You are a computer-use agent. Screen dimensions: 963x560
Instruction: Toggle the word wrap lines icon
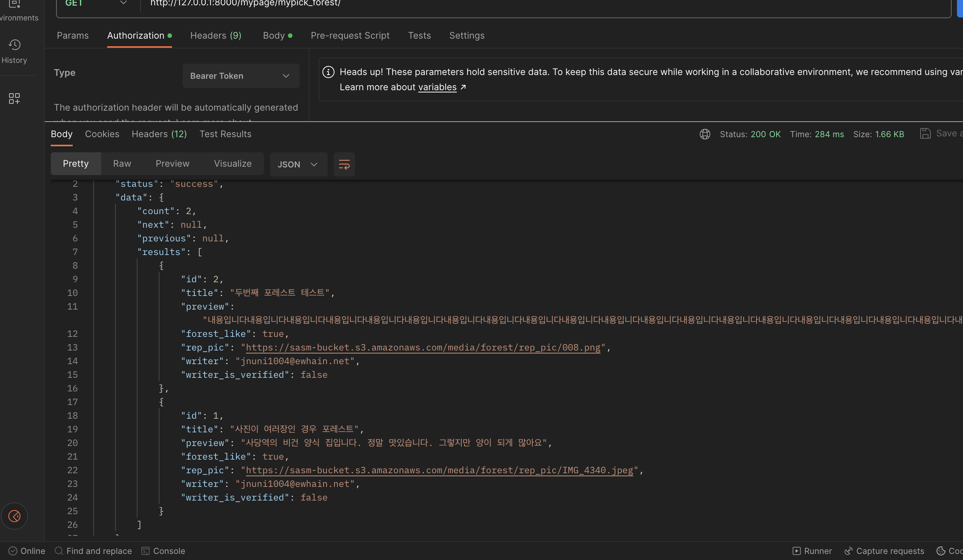(344, 164)
